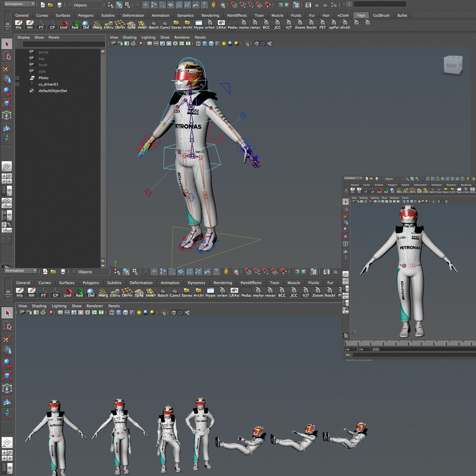Click the Merg shelf icon in top window
The image size is (476, 476).
point(97,24)
